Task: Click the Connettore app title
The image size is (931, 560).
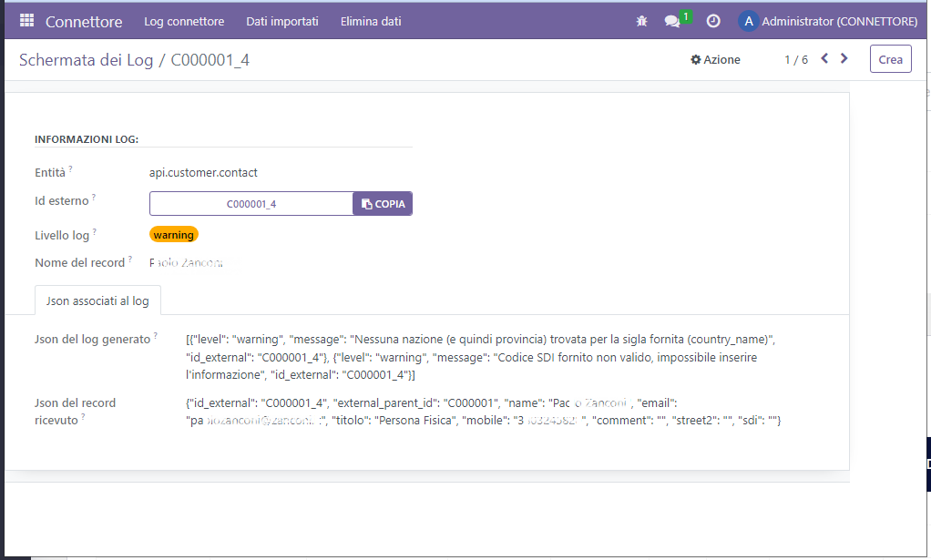Action: [x=84, y=21]
